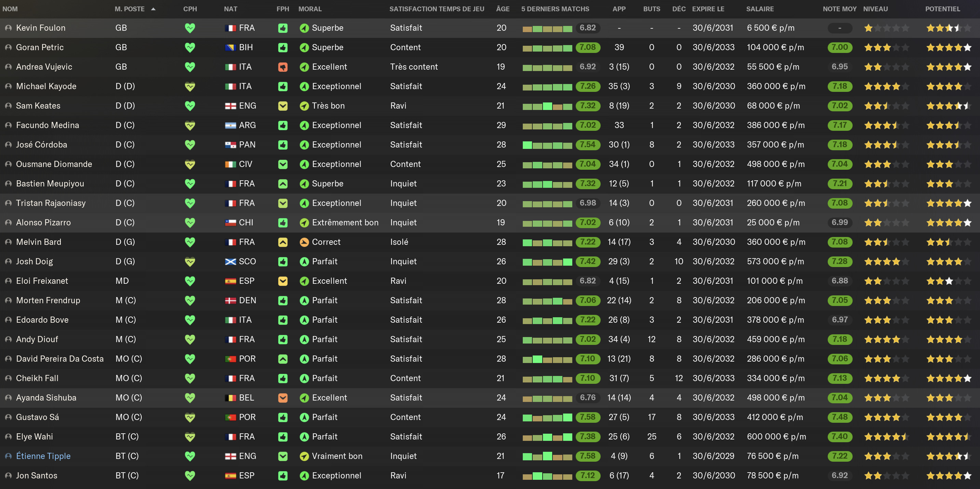
Task: Click the Très bon morale icon for Sam Keates
Action: (304, 106)
